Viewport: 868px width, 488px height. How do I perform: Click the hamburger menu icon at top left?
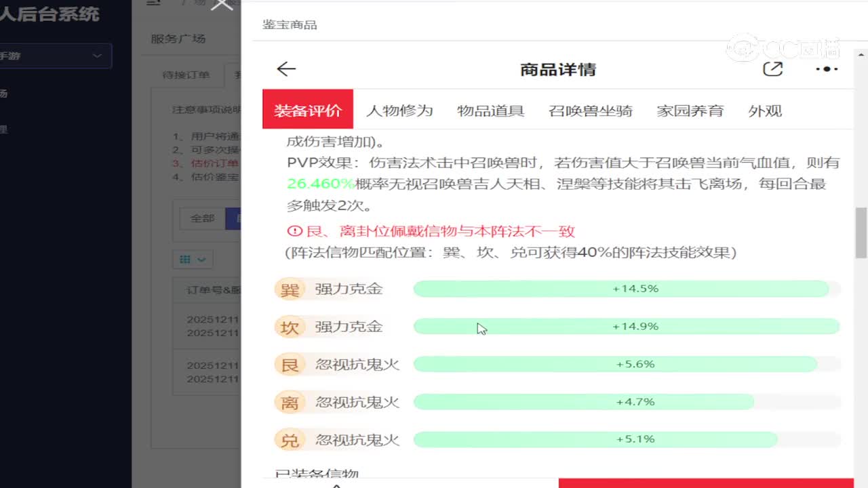pos(153,3)
